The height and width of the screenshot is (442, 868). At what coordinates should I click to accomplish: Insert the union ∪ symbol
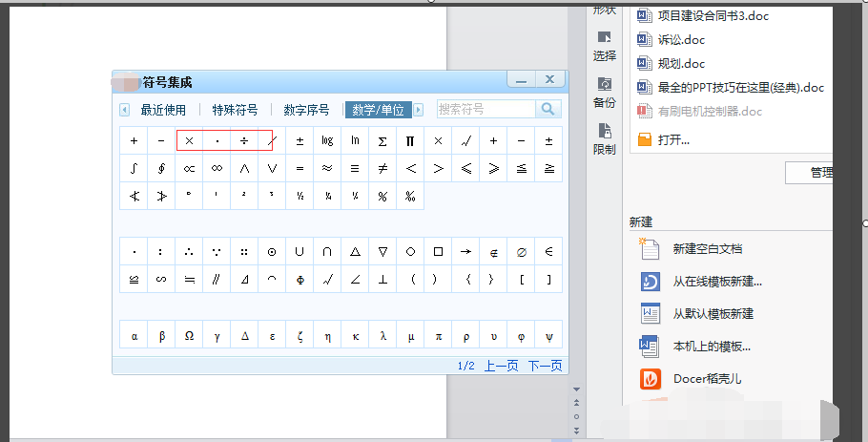click(x=300, y=251)
